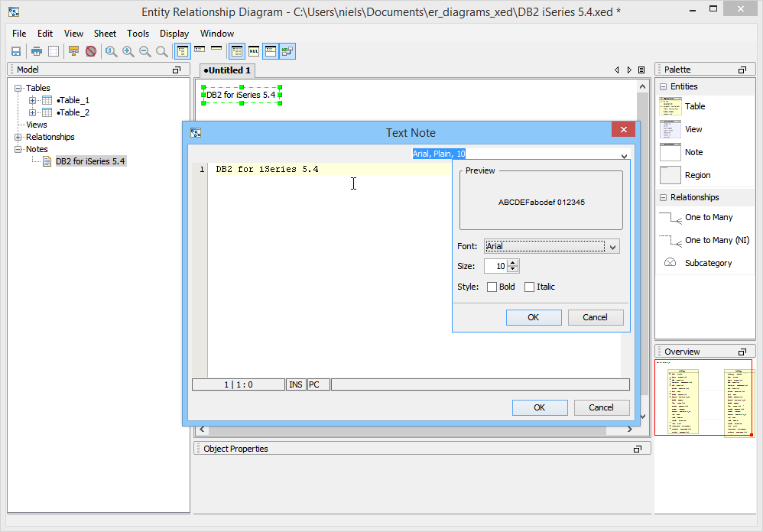
Task: Undock the Overview panel
Action: [742, 352]
